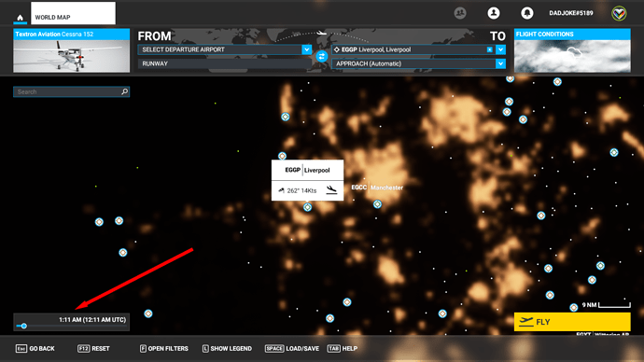Open Filters from the bottom bar

(164, 348)
